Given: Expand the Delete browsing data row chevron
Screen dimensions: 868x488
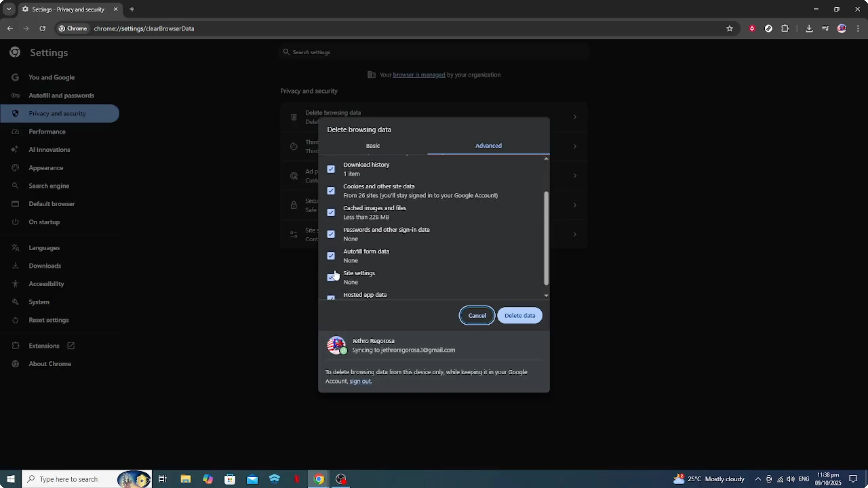Looking at the screenshot, I should click(x=575, y=117).
